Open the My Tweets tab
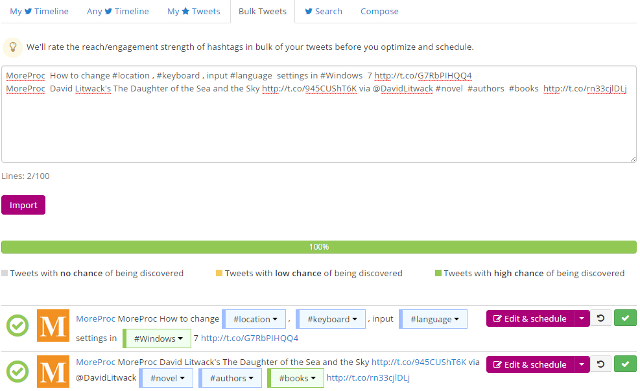 [193, 11]
